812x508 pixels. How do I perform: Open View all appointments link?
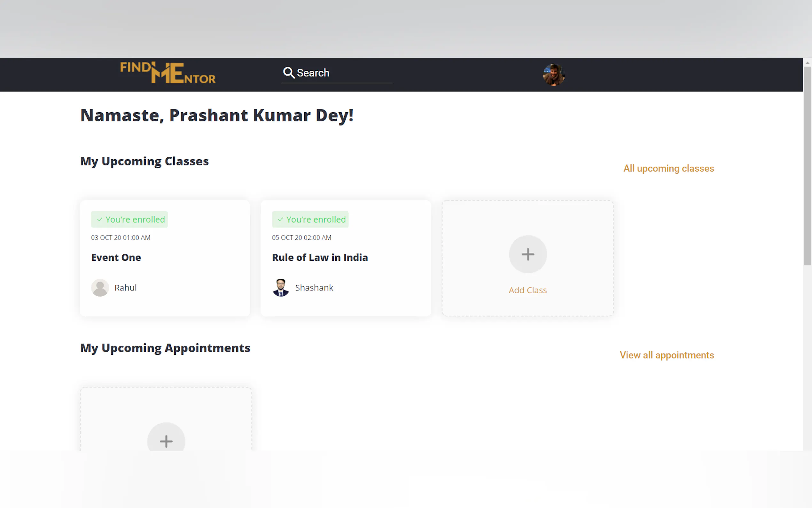667,355
